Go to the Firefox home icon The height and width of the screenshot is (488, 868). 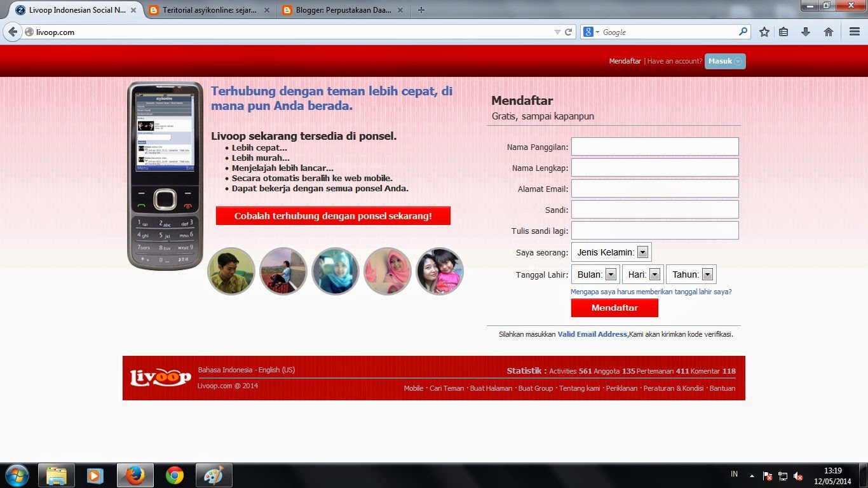[x=828, y=32]
